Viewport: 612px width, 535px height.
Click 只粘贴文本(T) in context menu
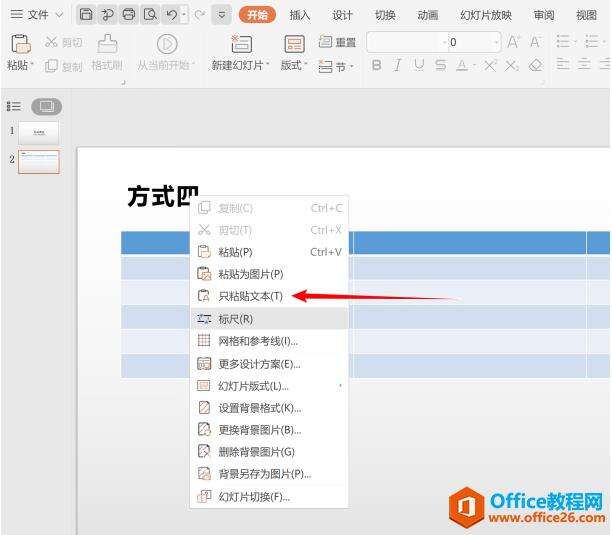(269, 296)
